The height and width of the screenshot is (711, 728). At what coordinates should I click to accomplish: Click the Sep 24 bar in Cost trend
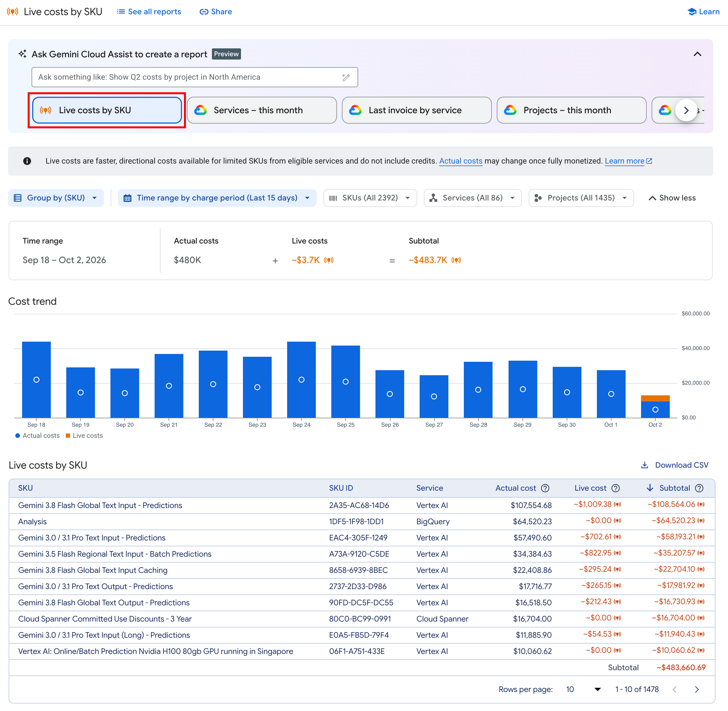pos(301,379)
